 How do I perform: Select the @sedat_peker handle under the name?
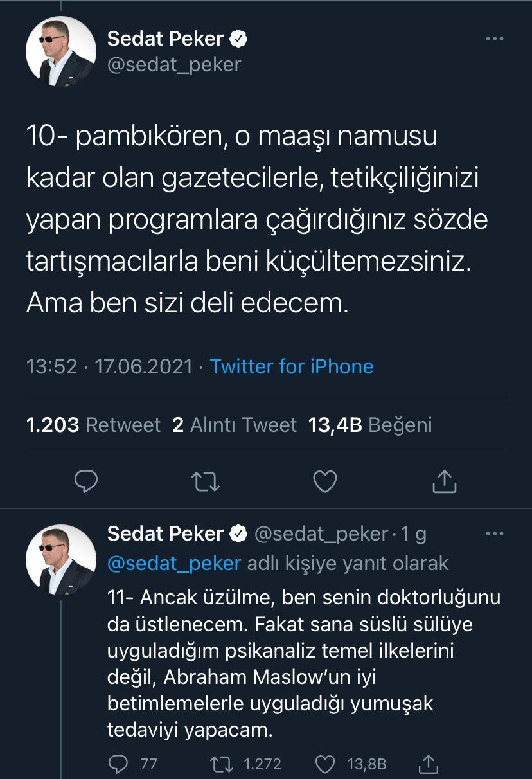(174, 64)
